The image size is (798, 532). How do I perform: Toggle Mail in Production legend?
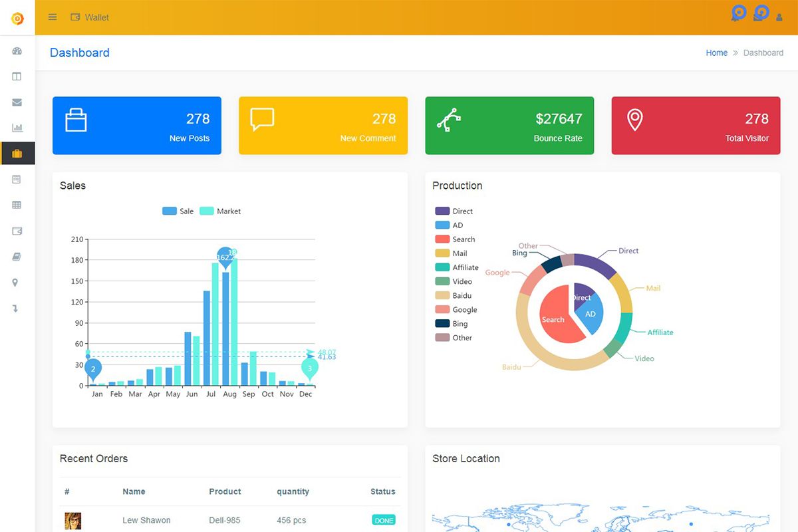451,253
